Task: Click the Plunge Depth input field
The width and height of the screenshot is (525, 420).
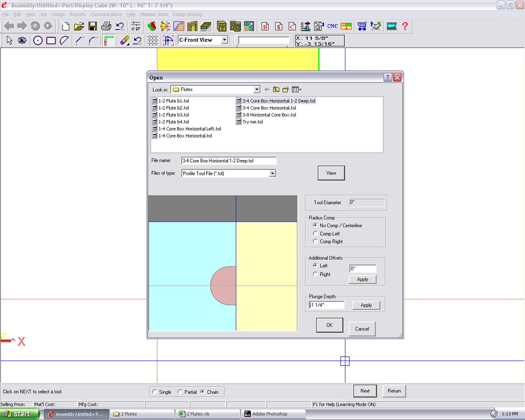Action: pyautogui.click(x=327, y=305)
